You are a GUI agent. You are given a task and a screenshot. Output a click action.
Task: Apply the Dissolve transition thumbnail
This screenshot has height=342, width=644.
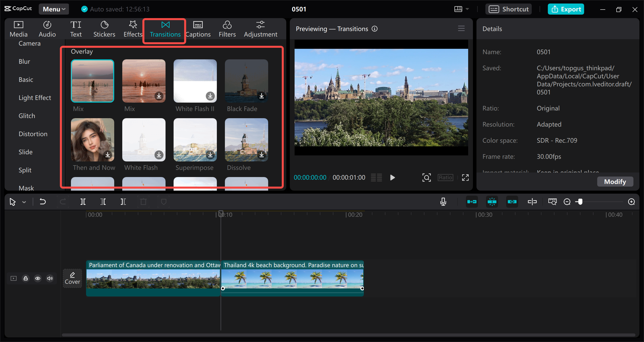[246, 140]
